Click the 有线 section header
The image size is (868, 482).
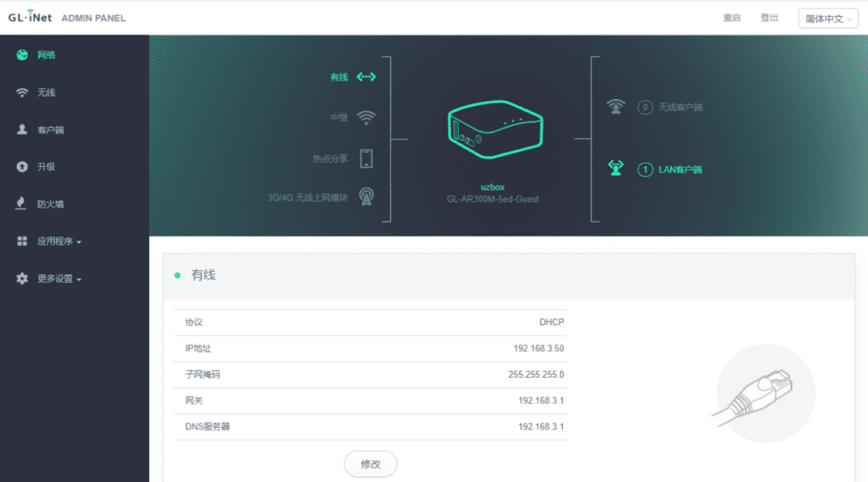(x=203, y=275)
